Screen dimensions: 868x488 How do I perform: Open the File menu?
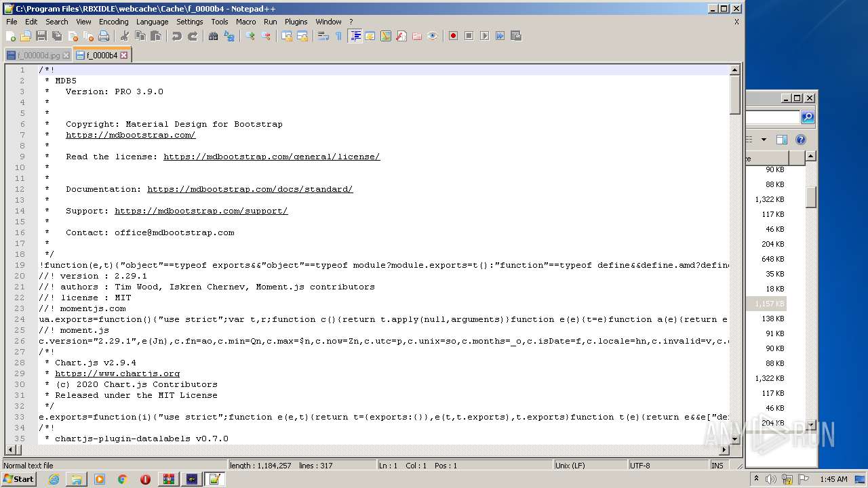[12, 22]
